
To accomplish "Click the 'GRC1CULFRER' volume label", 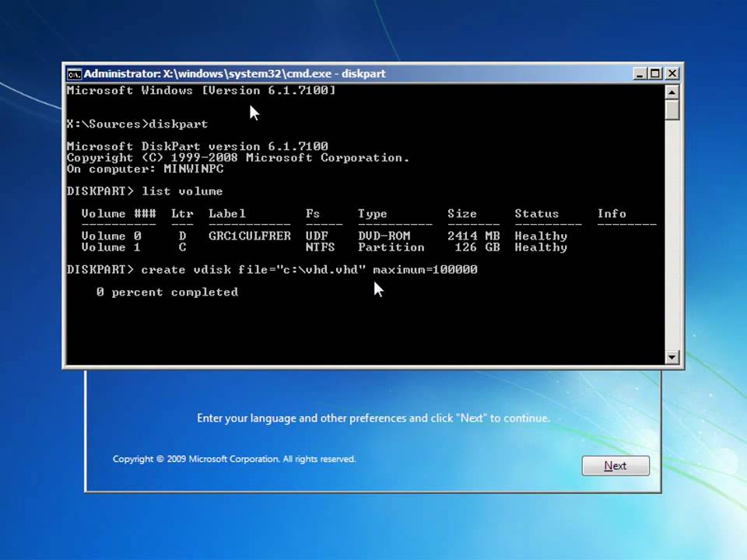I will point(249,236).
